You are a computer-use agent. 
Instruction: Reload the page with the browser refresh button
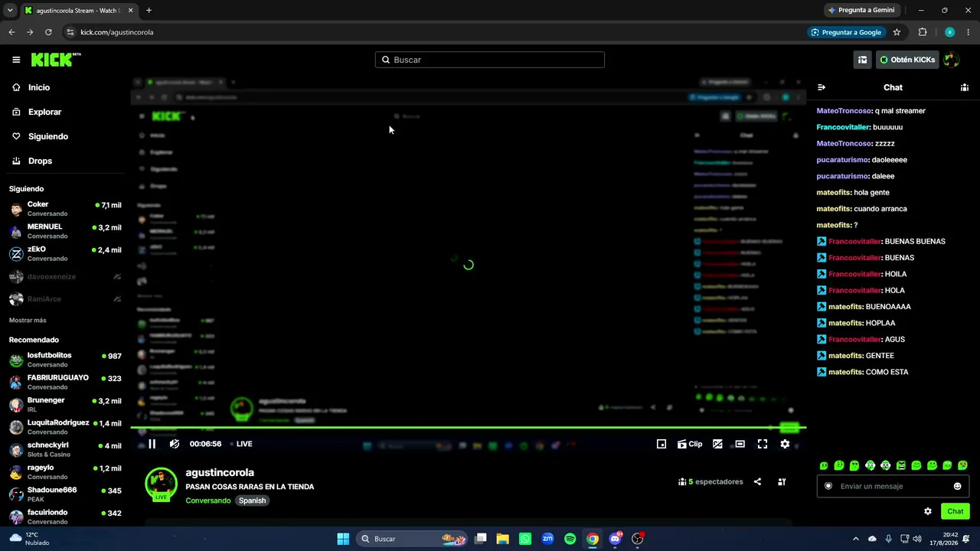tap(48, 32)
